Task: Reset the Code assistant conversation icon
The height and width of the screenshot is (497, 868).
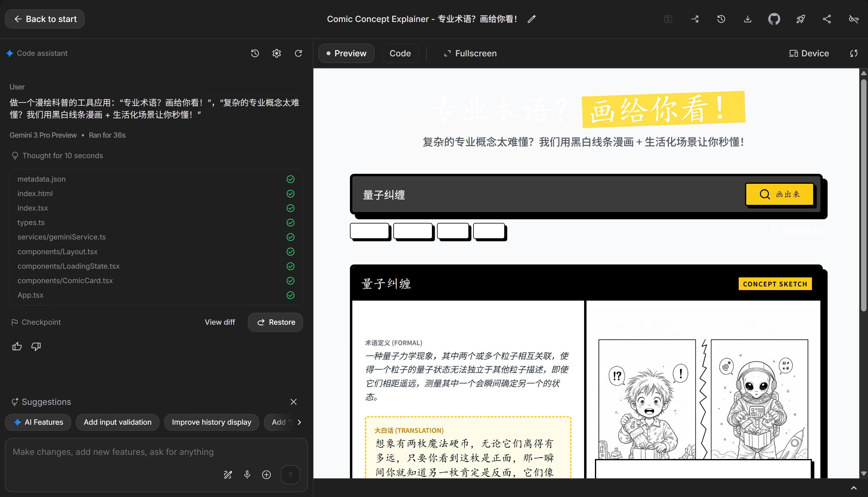Action: pos(298,53)
